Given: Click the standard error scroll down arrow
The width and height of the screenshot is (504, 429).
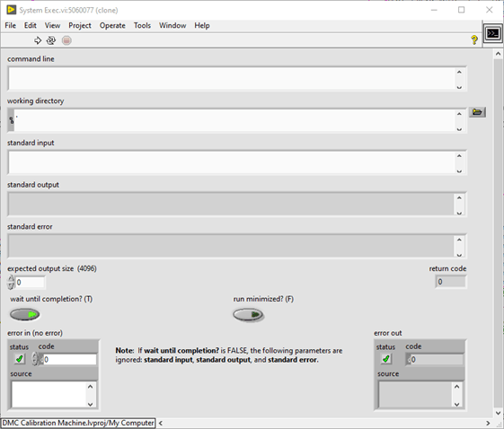Looking at the screenshot, I should 459,254.
